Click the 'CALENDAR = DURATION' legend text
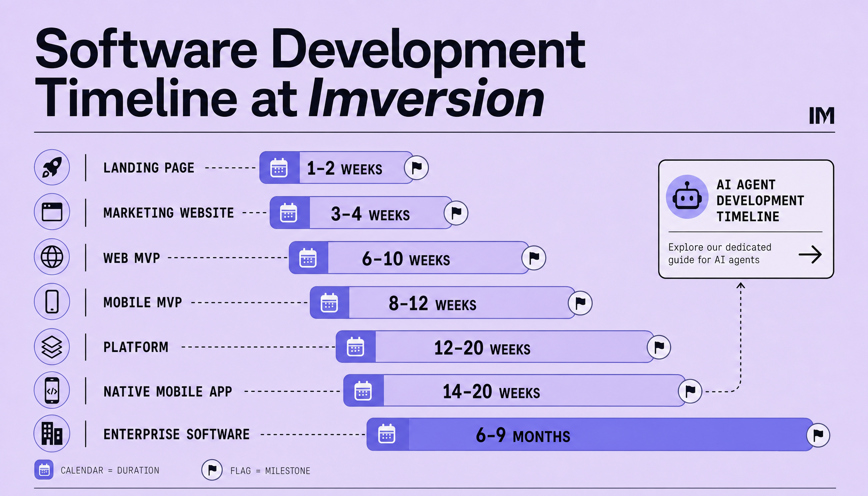This screenshot has height=496, width=868. tap(110, 470)
